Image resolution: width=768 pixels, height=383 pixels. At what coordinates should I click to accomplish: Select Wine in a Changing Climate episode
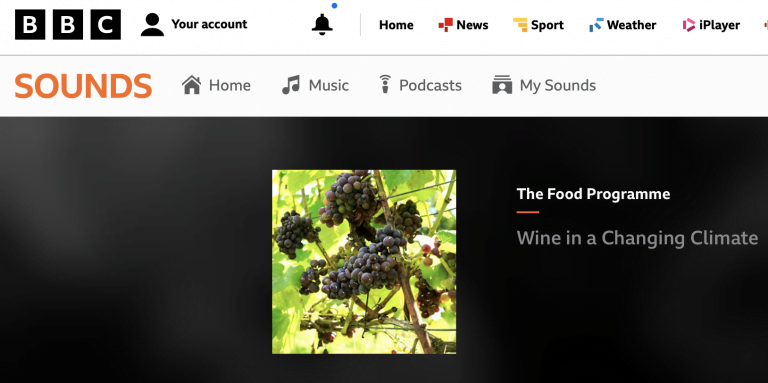click(637, 238)
